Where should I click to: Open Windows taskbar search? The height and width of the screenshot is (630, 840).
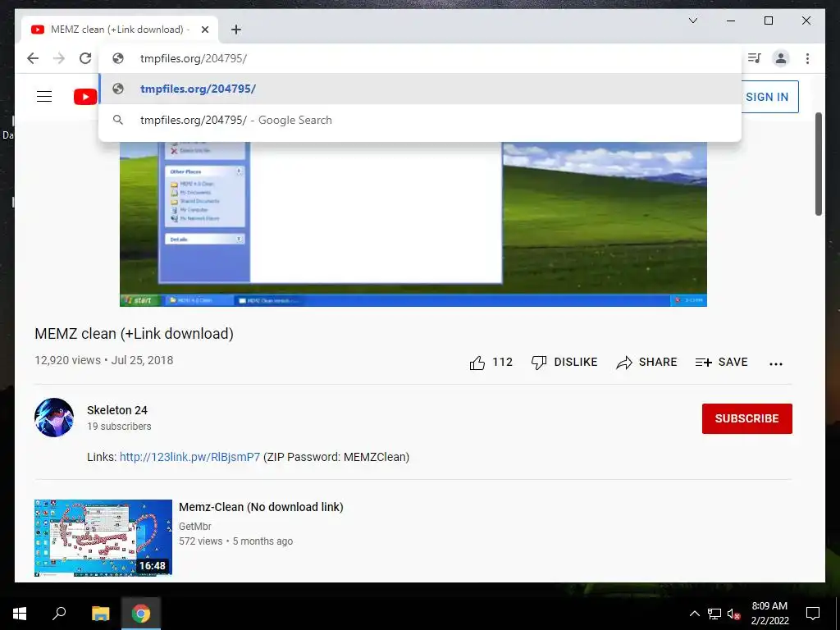click(59, 613)
